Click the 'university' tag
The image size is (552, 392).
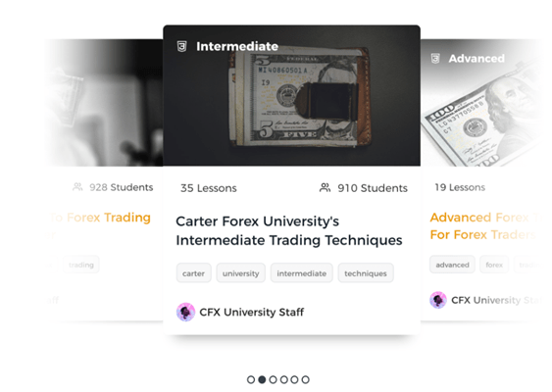[x=241, y=273]
